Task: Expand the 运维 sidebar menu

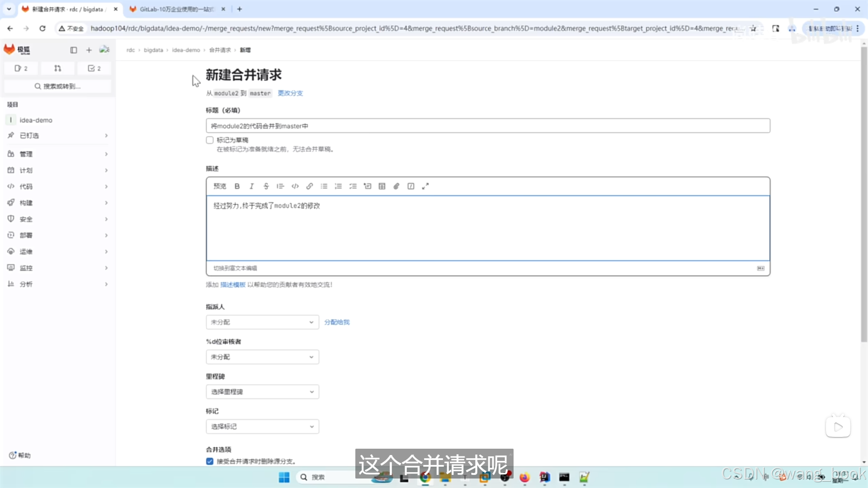Action: tap(58, 252)
